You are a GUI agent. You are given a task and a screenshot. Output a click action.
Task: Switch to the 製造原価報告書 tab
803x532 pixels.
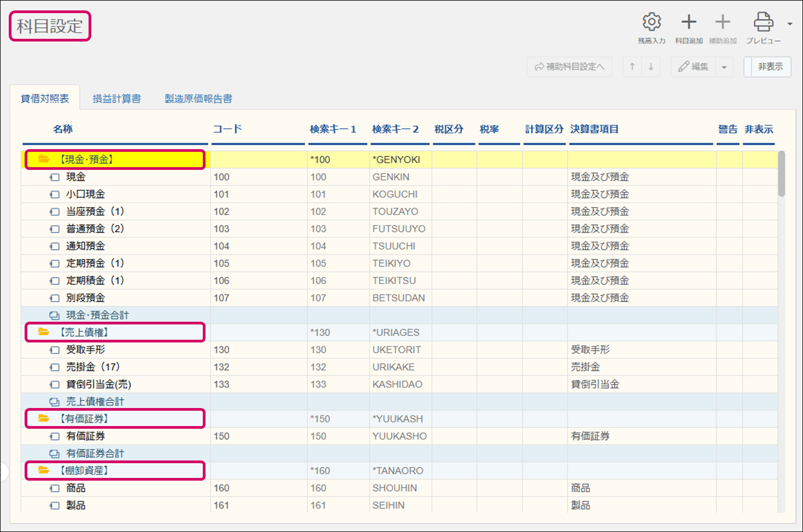coord(198,99)
